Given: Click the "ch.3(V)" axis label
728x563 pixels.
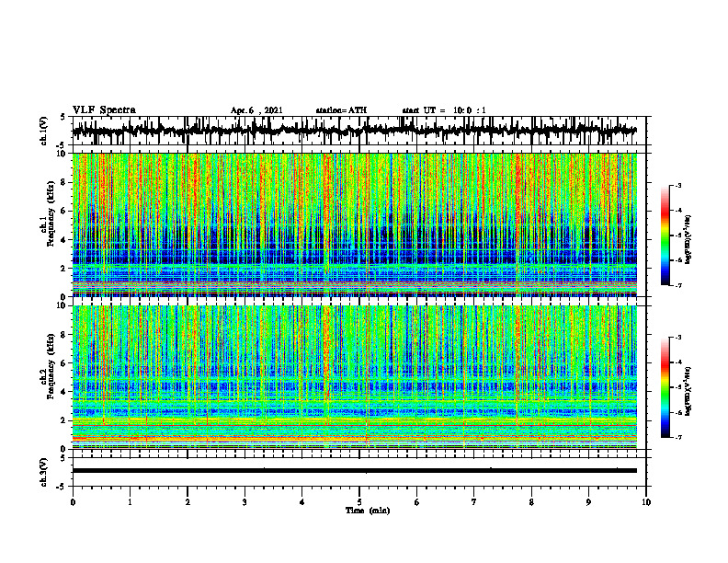Looking at the screenshot, I should tap(44, 472).
